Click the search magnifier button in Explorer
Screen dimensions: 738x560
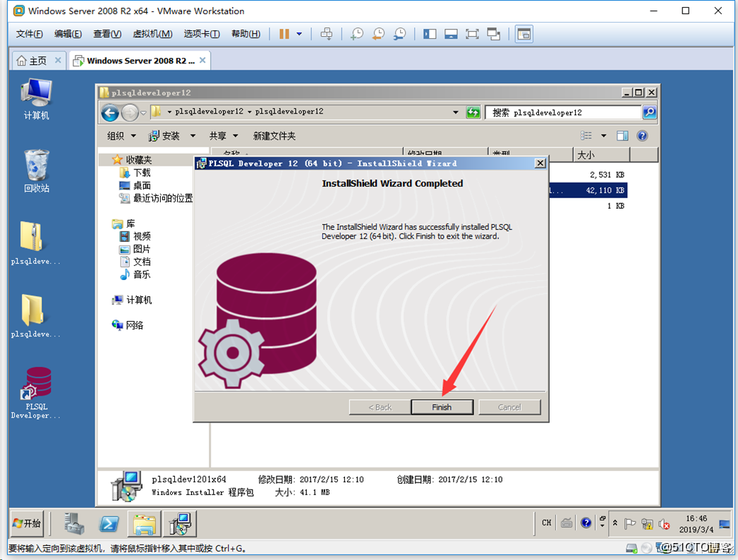(649, 112)
